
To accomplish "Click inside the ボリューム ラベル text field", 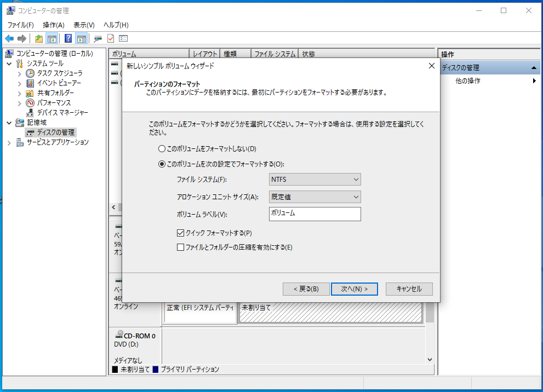I will pyautogui.click(x=315, y=214).
